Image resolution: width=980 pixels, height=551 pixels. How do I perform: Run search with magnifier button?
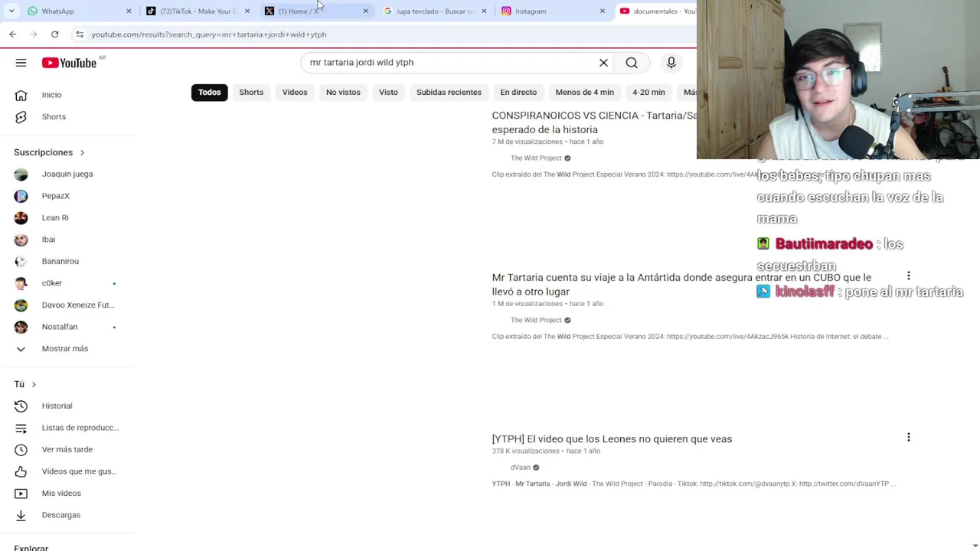coord(632,63)
